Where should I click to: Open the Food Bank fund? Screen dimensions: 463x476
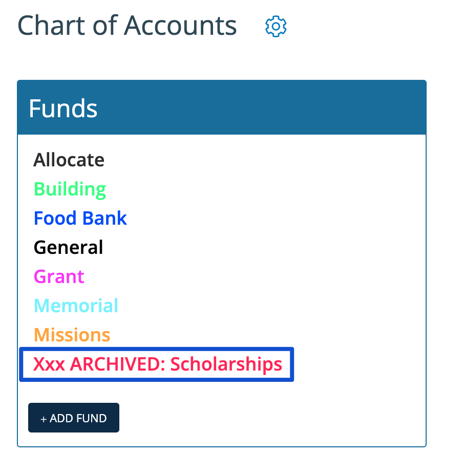[80, 218]
